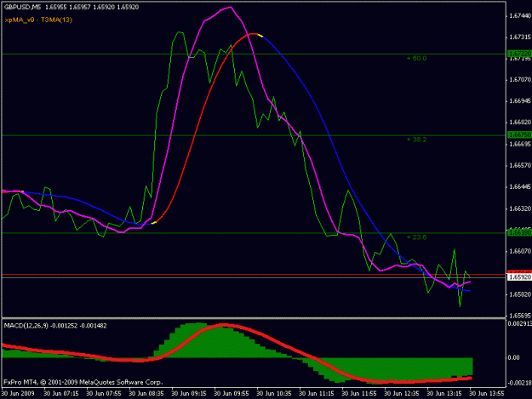Click the green 1.66750 price tag
This screenshot has width=532, height=399.
point(519,134)
